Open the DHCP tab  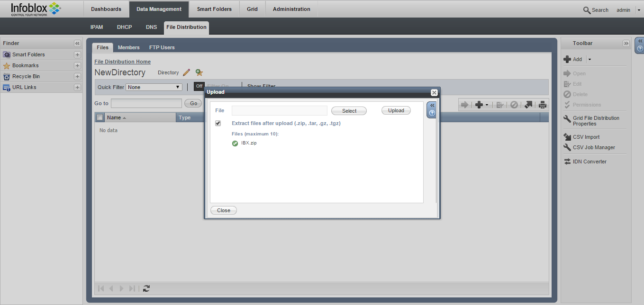coord(124,27)
